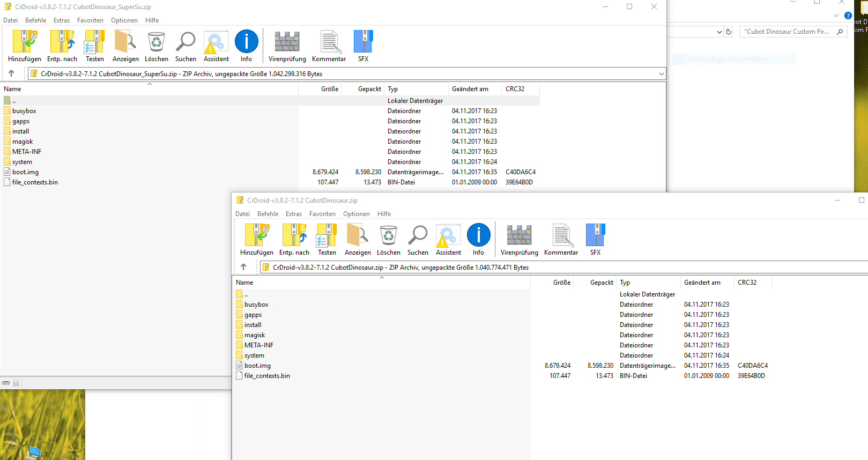Screen dimensions: 868x460
Task: Select busybox folder in CubotDinosaur.zip window
Action: [x=256, y=305]
